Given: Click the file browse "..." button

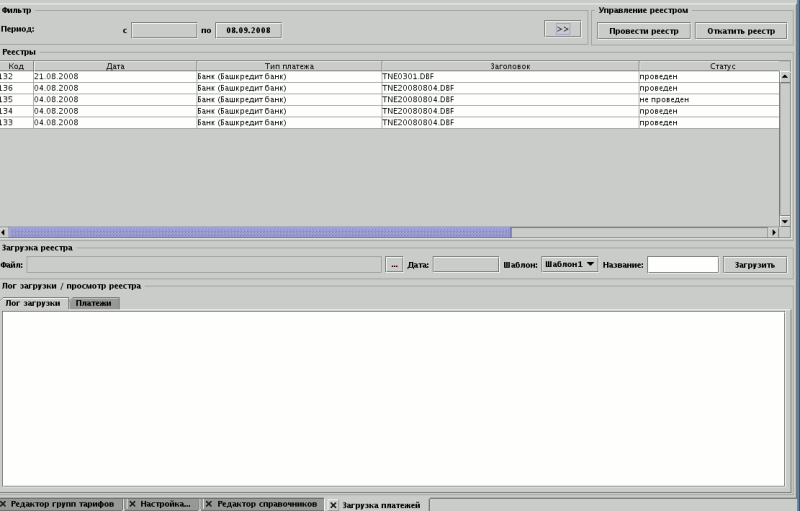Looking at the screenshot, I should pyautogui.click(x=394, y=265).
